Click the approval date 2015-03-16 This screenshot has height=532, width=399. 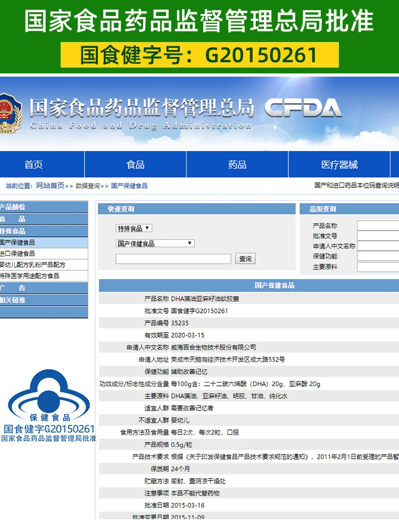coord(188,505)
